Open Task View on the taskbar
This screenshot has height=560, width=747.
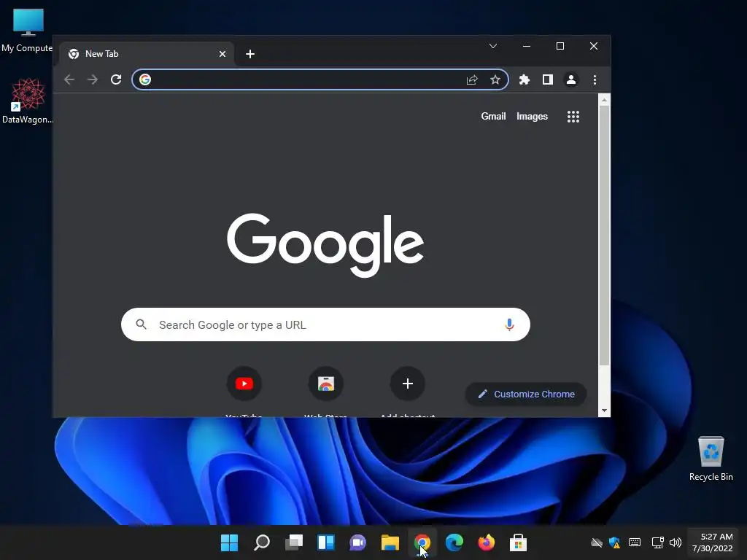point(294,542)
